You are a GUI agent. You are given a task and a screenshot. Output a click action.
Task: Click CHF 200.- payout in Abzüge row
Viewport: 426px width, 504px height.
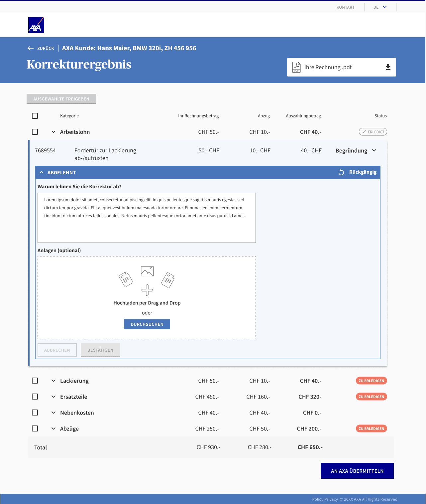click(x=309, y=428)
